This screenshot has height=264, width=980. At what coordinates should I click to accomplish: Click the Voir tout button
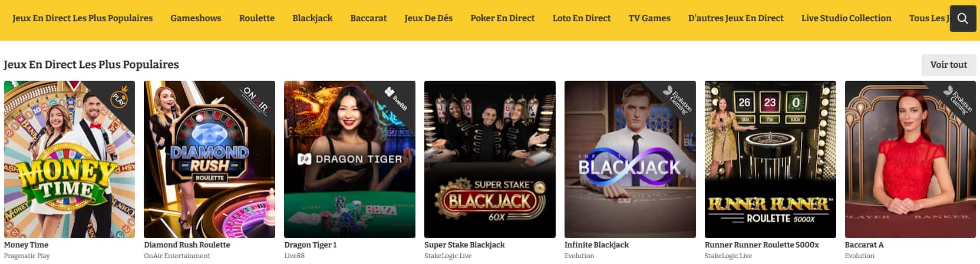[x=949, y=65]
